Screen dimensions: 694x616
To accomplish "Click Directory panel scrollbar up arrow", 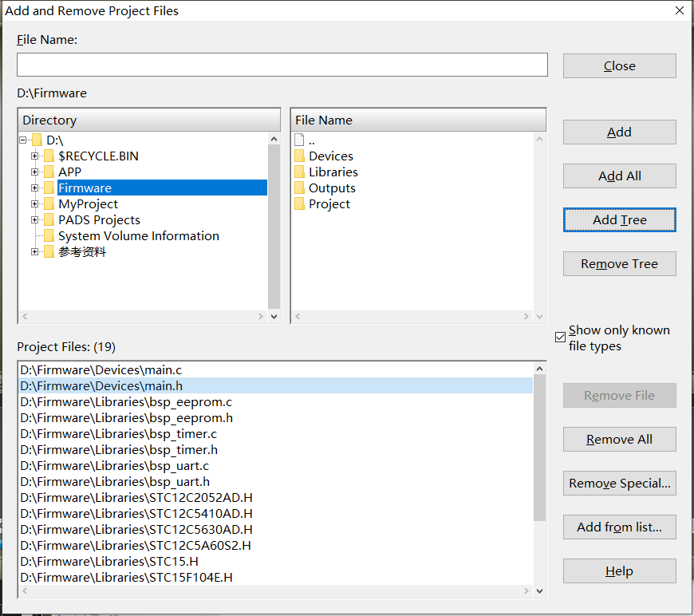I will click(274, 139).
